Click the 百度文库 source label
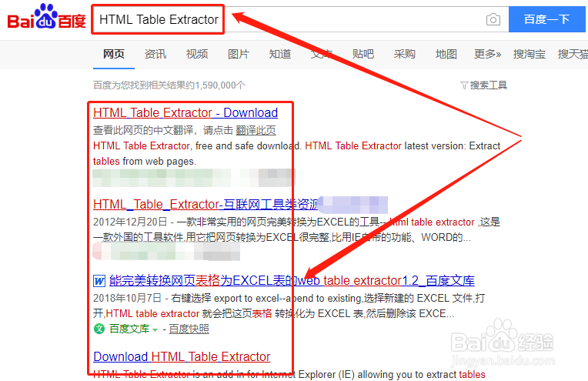588x381 pixels. pyautogui.click(x=129, y=329)
